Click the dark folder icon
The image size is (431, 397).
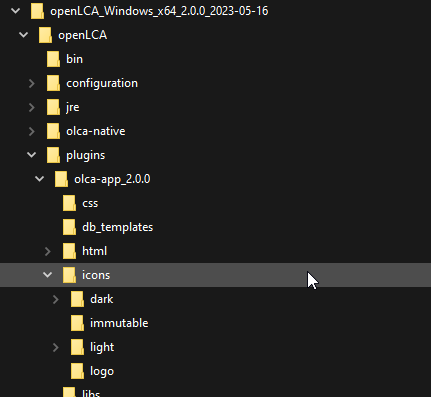tap(77, 299)
